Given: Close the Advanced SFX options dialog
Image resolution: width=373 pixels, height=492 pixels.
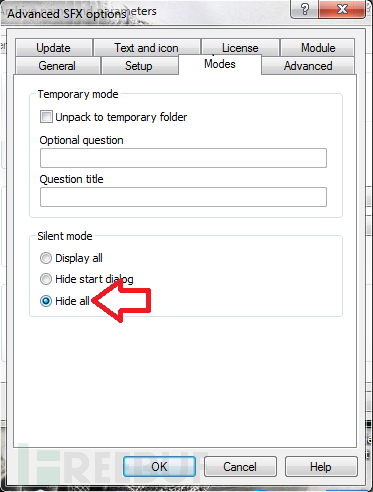Looking at the screenshot, I should 342,9.
